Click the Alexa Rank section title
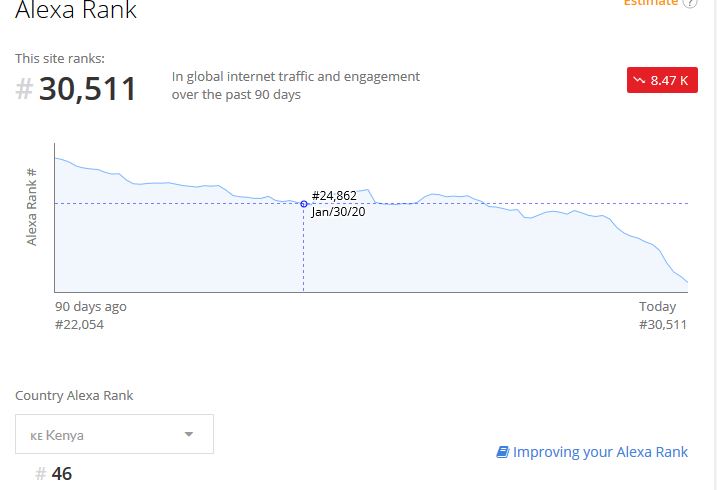The height and width of the screenshot is (490, 717). click(76, 10)
